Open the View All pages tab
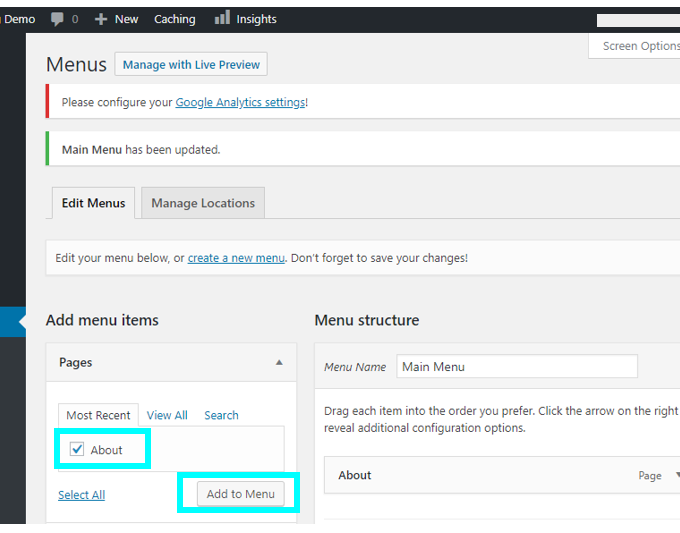Image resolution: width=680 pixels, height=533 pixels. pos(167,415)
